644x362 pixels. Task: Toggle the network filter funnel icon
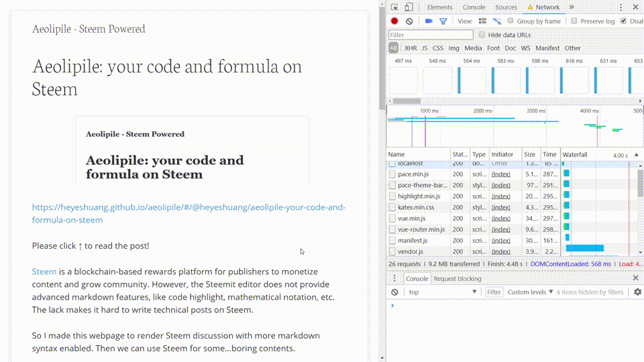pos(443,21)
